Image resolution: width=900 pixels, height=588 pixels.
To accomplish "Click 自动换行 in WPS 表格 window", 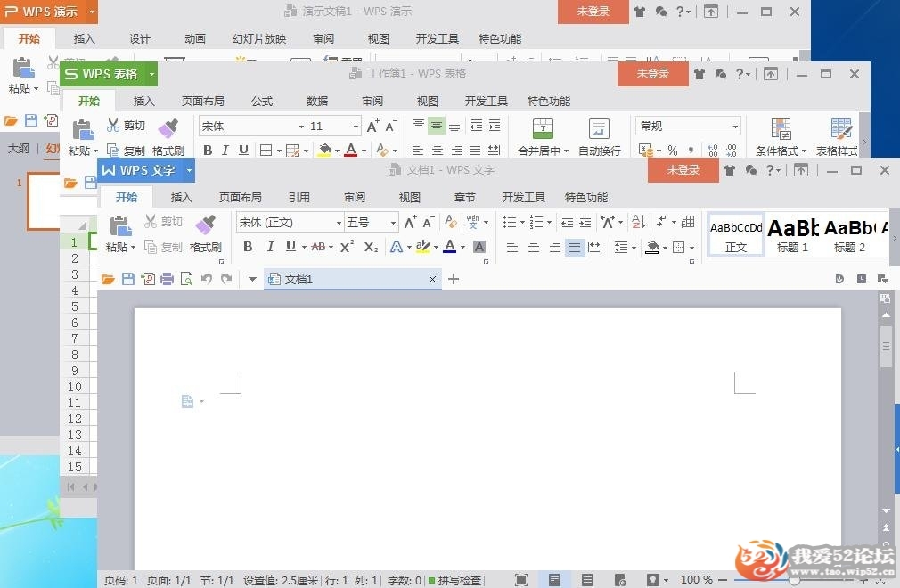I will click(599, 137).
